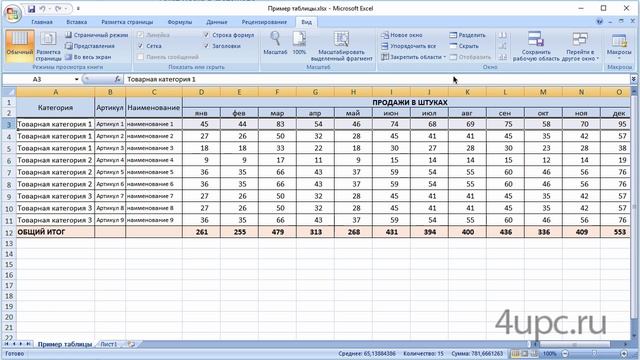Click zoom out minus button in status bar
The width and height of the screenshot is (640, 360).
point(565,353)
